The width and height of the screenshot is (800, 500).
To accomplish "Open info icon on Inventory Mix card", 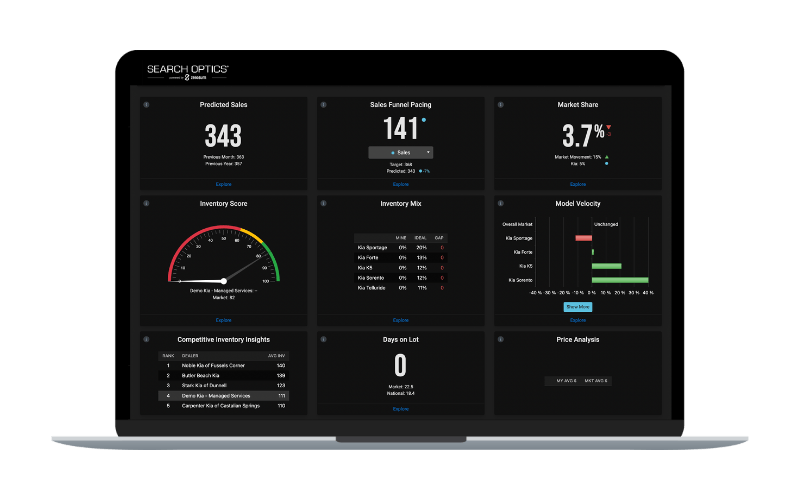I will point(323,203).
